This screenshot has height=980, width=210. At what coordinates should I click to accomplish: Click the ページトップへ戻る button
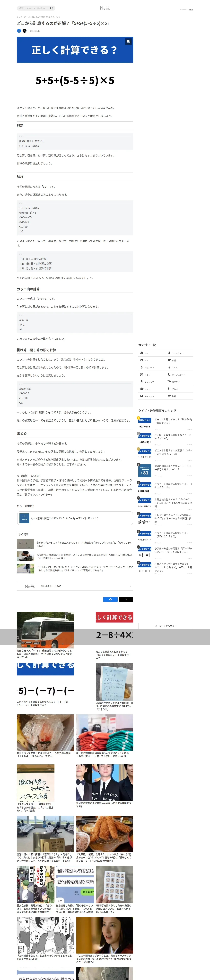point(165,626)
